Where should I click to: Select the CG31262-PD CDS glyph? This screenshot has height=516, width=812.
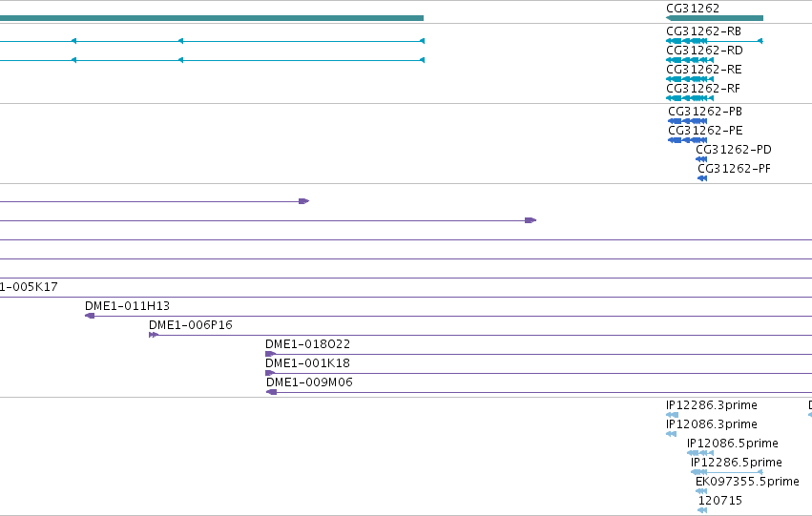(701, 159)
